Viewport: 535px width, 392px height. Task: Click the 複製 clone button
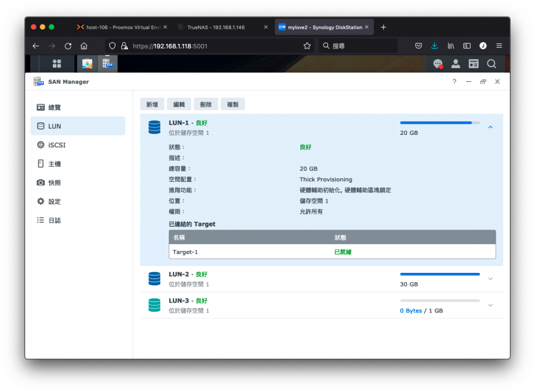pyautogui.click(x=232, y=104)
